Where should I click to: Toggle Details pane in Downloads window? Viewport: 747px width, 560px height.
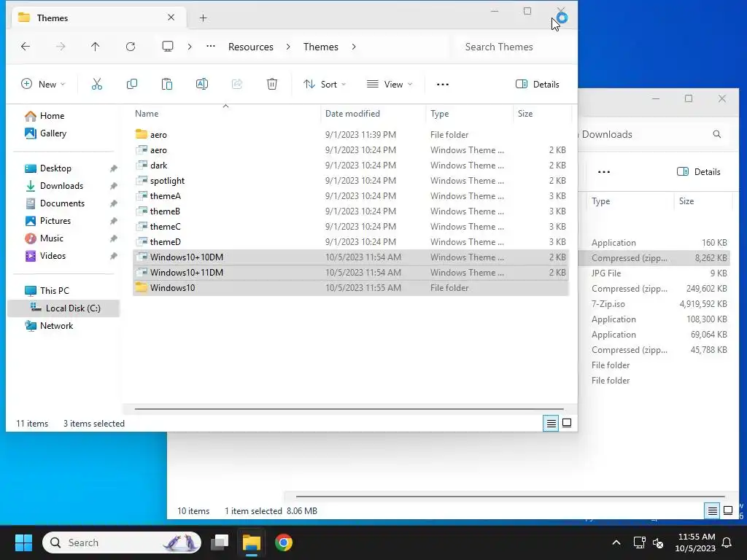click(699, 172)
